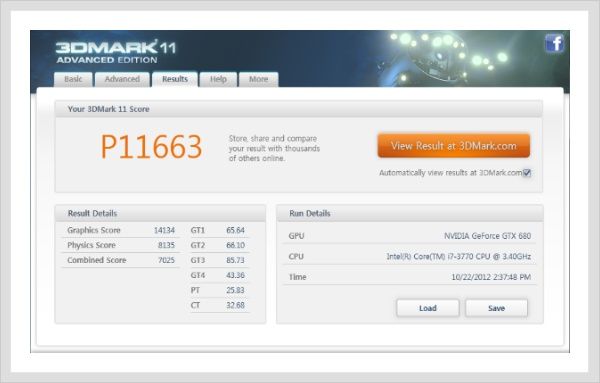Click the Facebook share icon
The height and width of the screenshot is (383, 600).
[554, 43]
